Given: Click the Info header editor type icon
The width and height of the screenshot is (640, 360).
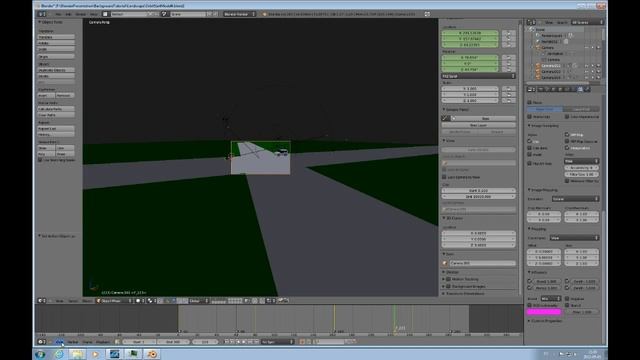Looking at the screenshot, I should pyautogui.click(x=41, y=14).
